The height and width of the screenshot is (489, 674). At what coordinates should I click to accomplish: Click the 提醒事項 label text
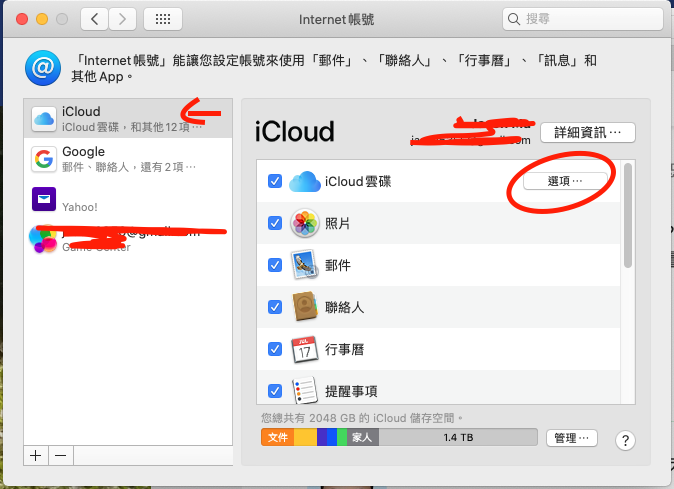(x=351, y=391)
